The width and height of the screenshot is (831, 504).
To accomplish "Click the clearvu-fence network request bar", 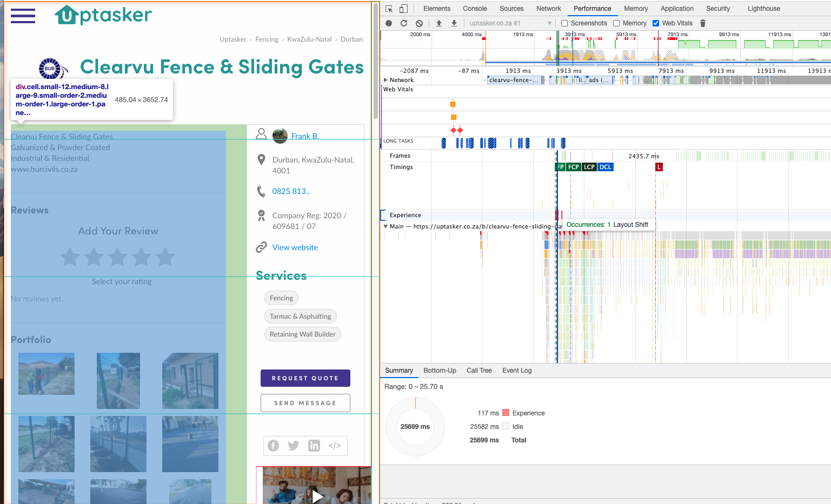I will click(514, 80).
